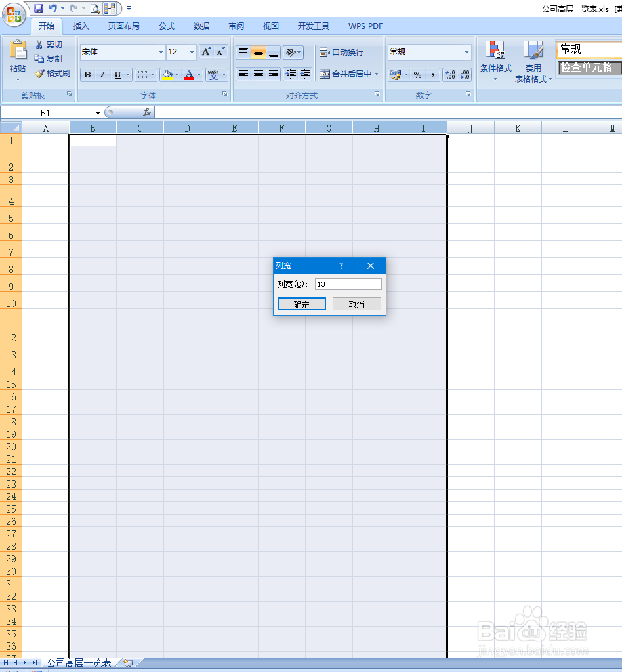
Task: Click the select-all corner button
Action: (11, 128)
